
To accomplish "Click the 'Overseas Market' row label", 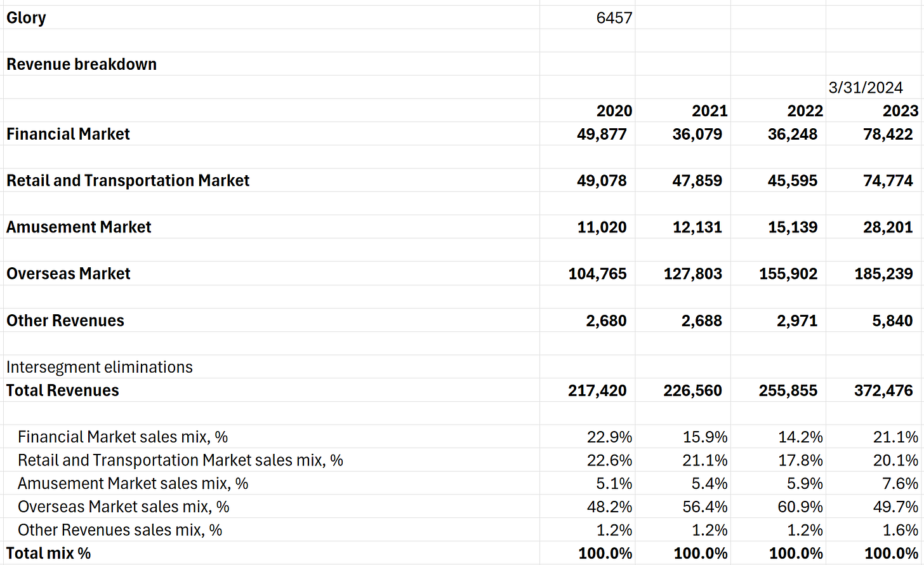I will tap(68, 274).
